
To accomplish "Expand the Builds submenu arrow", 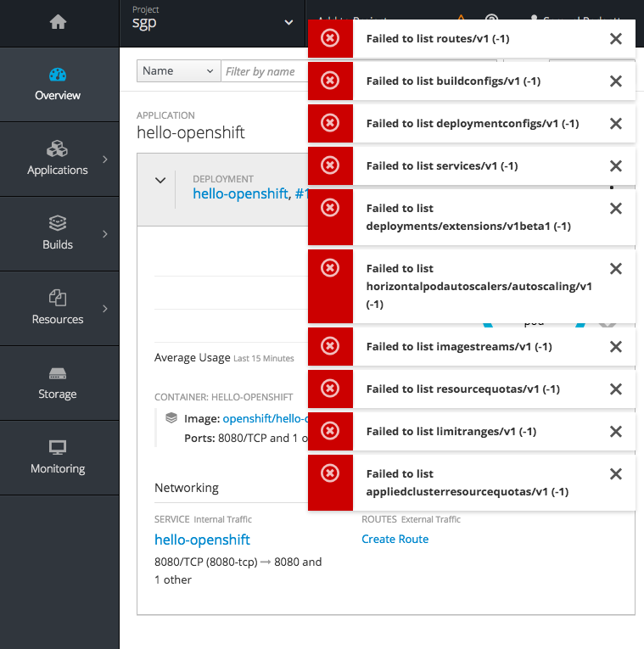I will click(x=105, y=234).
